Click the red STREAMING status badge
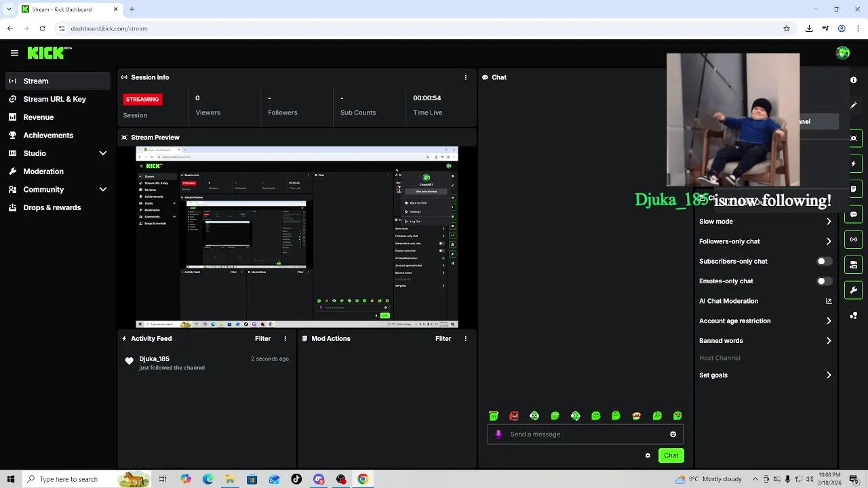Image resolution: width=868 pixels, height=488 pixels. pos(142,99)
